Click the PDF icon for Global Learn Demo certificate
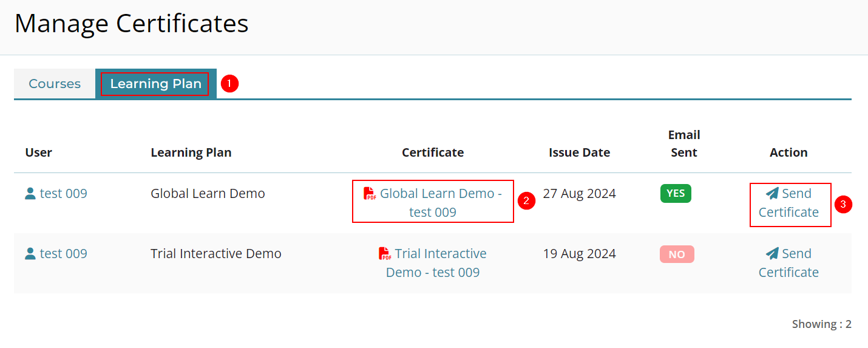This screenshot has height=348, width=868. pos(370,194)
